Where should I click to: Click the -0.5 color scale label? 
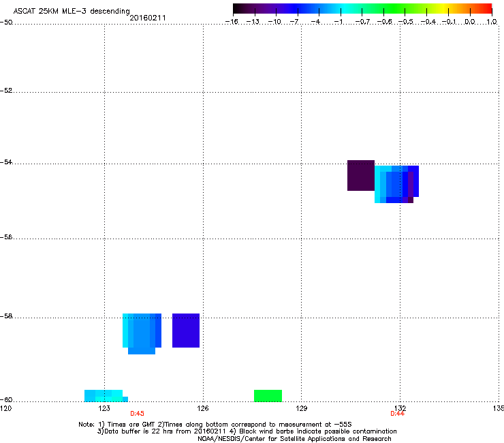(406, 22)
